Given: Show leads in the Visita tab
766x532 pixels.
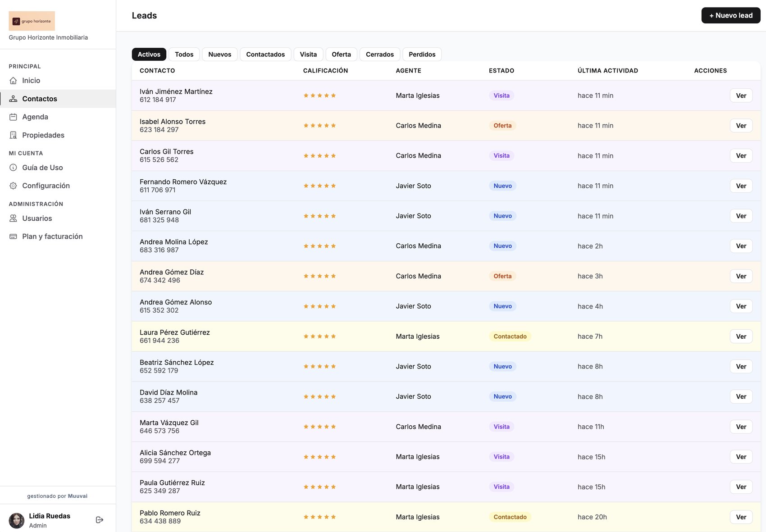Looking at the screenshot, I should pos(308,55).
